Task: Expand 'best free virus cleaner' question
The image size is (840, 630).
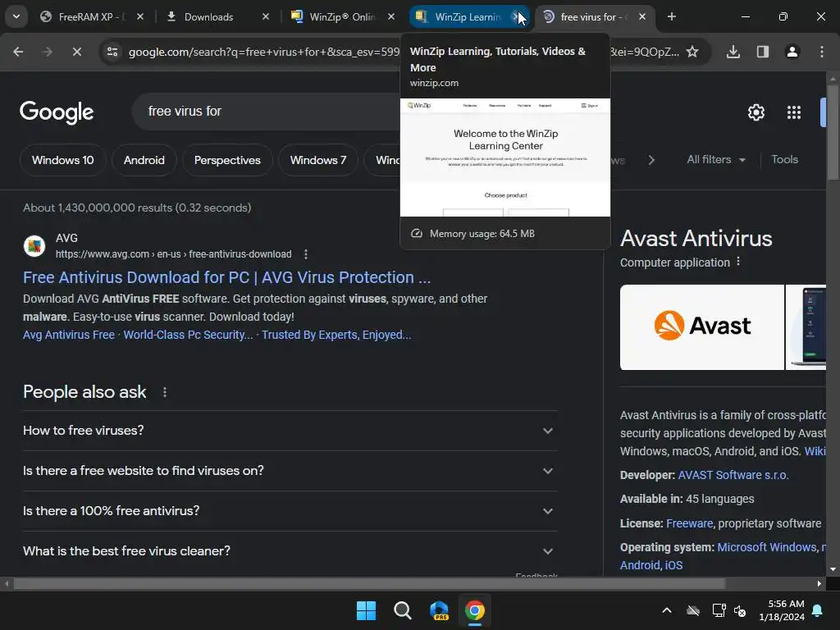Action: coord(290,551)
